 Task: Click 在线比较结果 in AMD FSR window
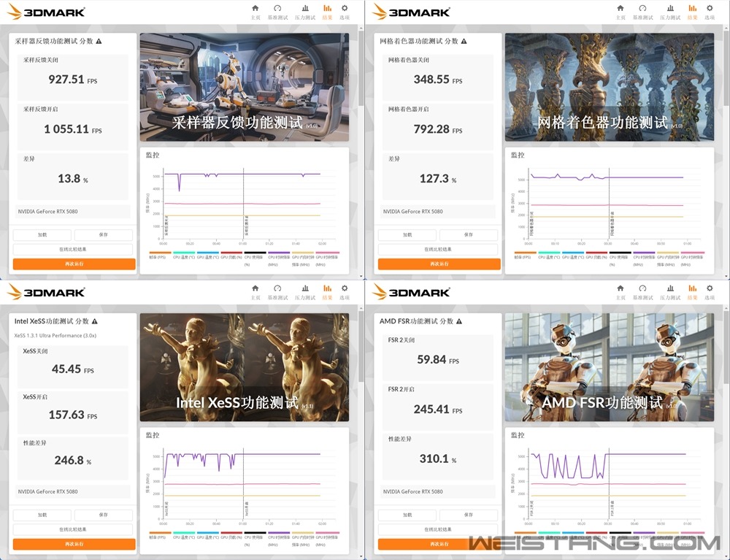[x=437, y=530]
